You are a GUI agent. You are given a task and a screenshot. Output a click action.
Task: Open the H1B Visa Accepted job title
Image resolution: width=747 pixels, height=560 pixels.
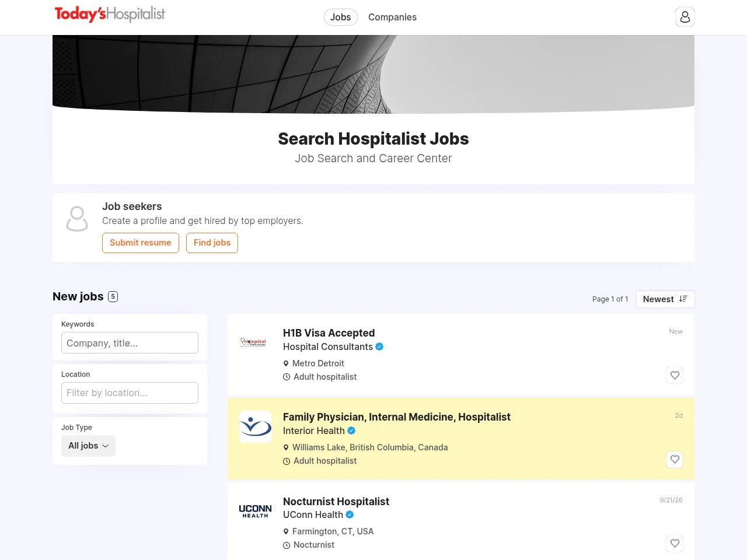click(329, 333)
